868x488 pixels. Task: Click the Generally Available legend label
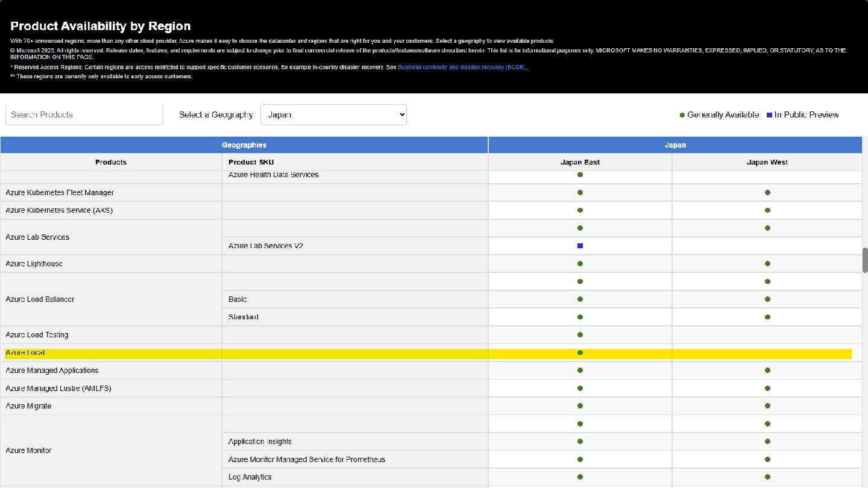(723, 114)
